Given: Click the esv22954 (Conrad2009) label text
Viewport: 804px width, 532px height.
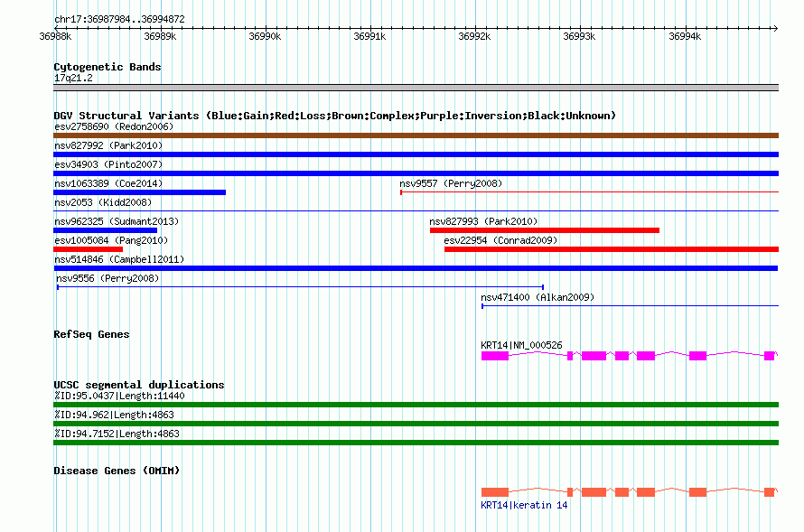Looking at the screenshot, I should (500, 240).
